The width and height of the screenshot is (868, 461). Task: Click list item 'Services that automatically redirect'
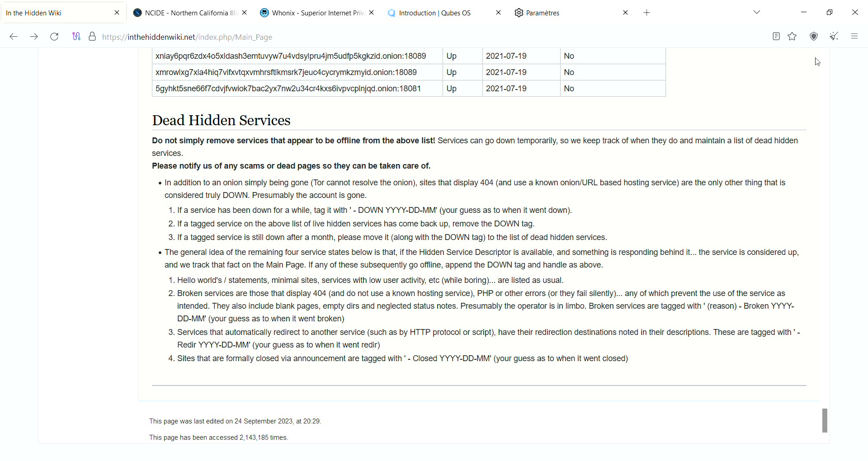(x=489, y=339)
